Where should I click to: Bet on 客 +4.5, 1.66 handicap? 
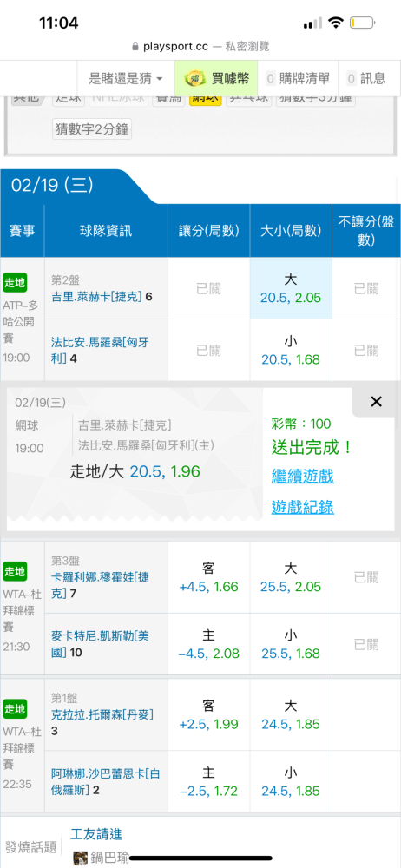point(209,577)
